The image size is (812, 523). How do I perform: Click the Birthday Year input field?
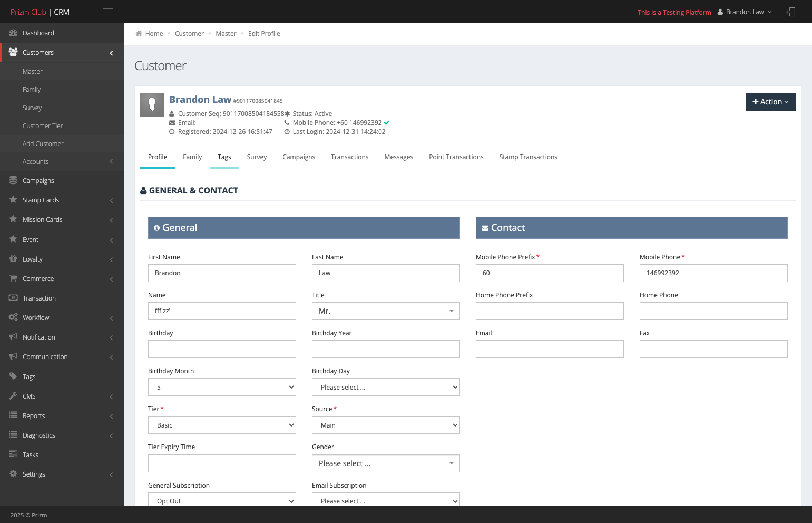click(386, 349)
